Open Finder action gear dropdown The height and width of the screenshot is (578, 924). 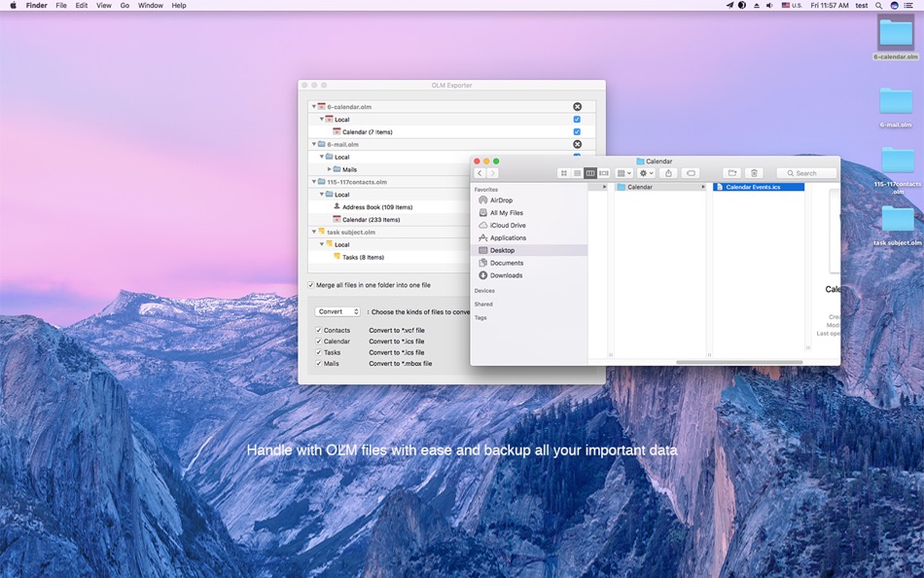646,173
